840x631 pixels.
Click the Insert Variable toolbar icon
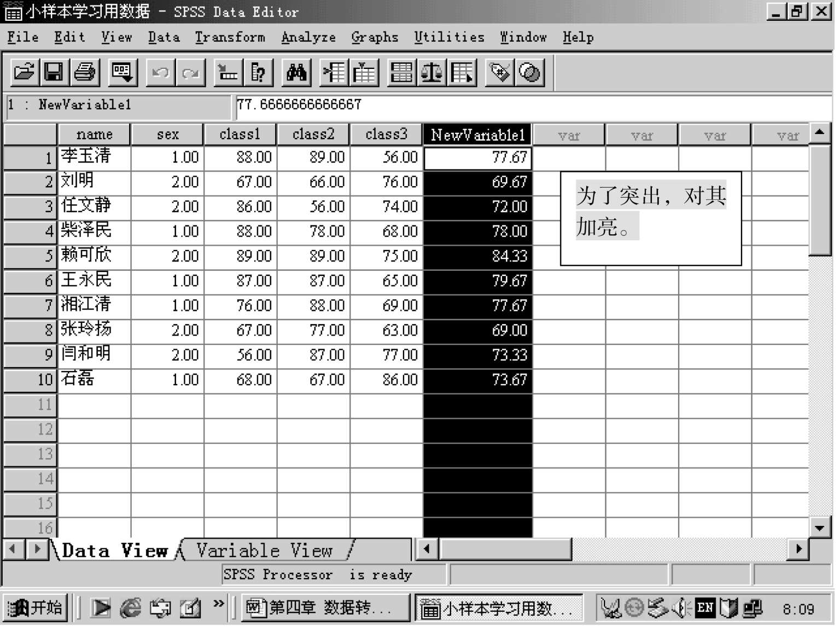point(365,72)
